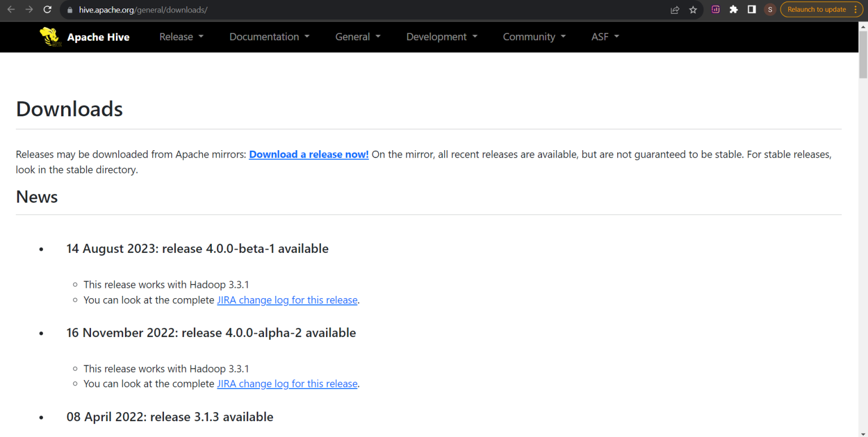
Task: Open the side panel icon
Action: (x=752, y=10)
